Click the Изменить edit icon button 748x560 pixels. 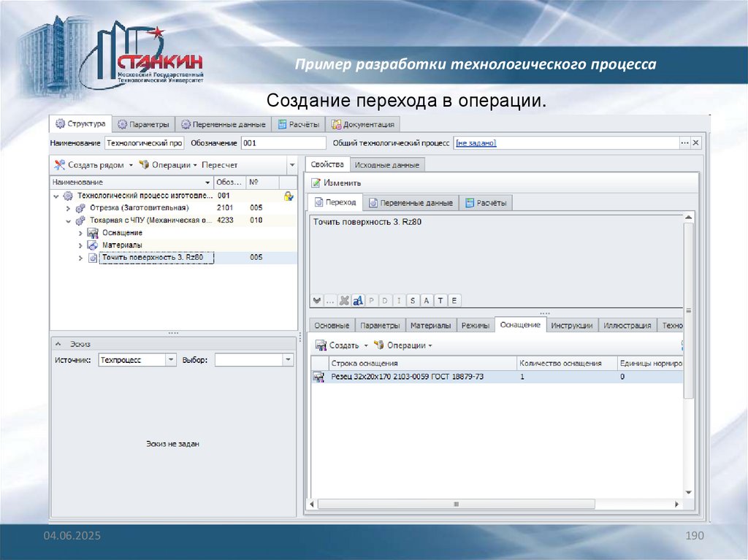316,183
